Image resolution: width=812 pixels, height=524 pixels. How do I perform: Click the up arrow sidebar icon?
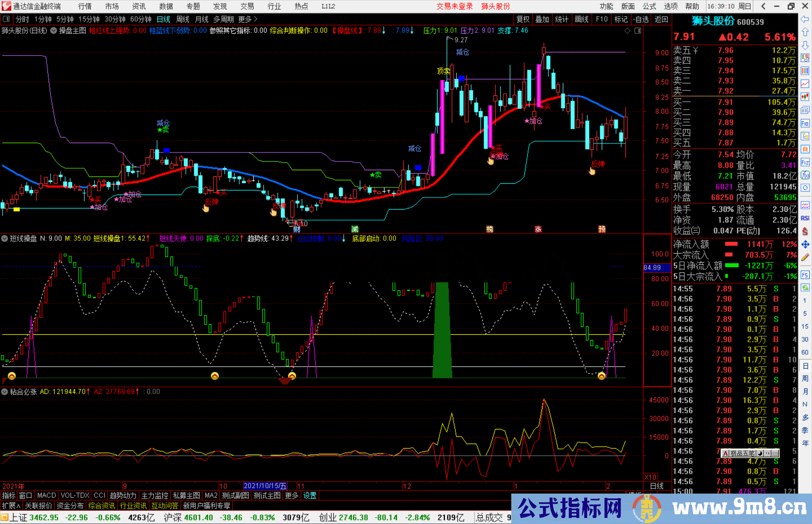tap(805, 32)
